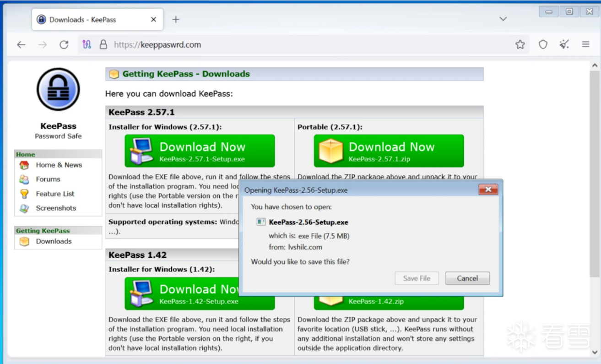The width and height of the screenshot is (601, 364).
Task: Download KeePass-2.57.1-Setup.exe installer
Action: (x=200, y=151)
